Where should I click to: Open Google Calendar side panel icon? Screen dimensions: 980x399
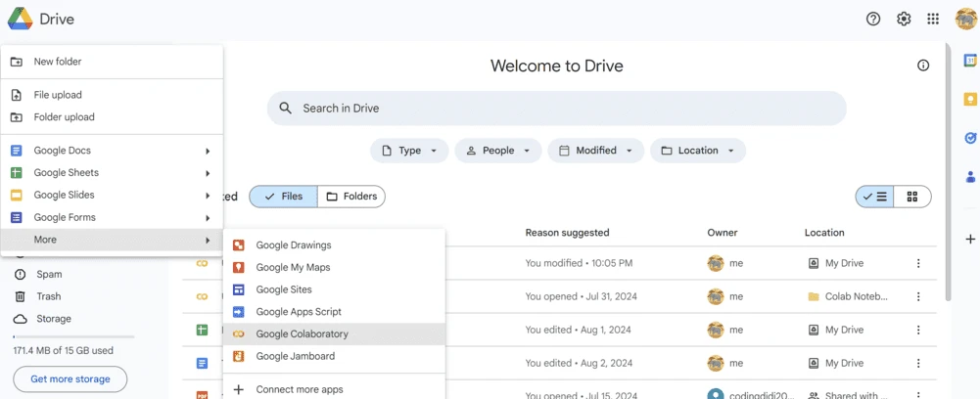click(970, 61)
